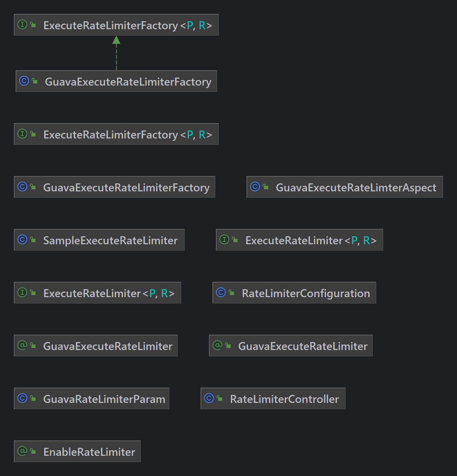Click the interface icon of the ExecuteRateLimiterFactory node with the arrow pointing to it
The image size is (457, 476).
[x=22, y=25]
